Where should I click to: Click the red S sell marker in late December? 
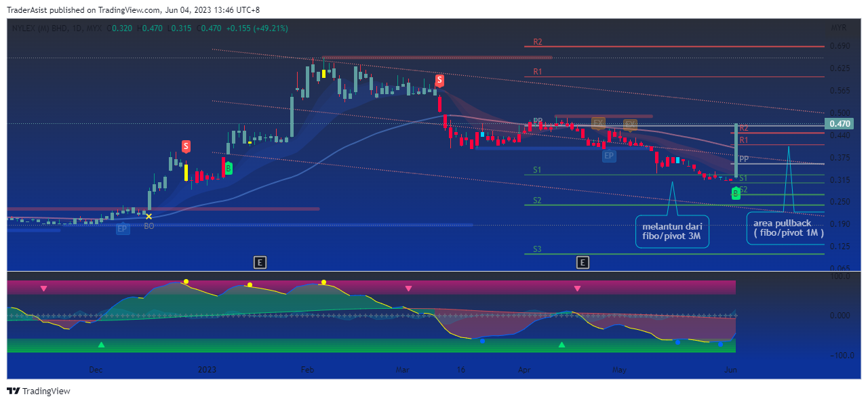[x=186, y=146]
